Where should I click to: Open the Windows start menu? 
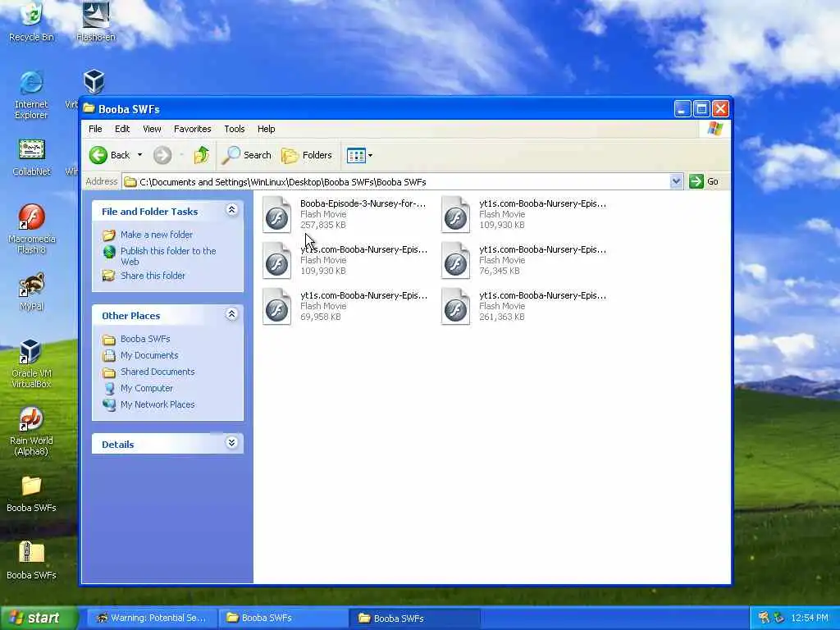pos(39,618)
